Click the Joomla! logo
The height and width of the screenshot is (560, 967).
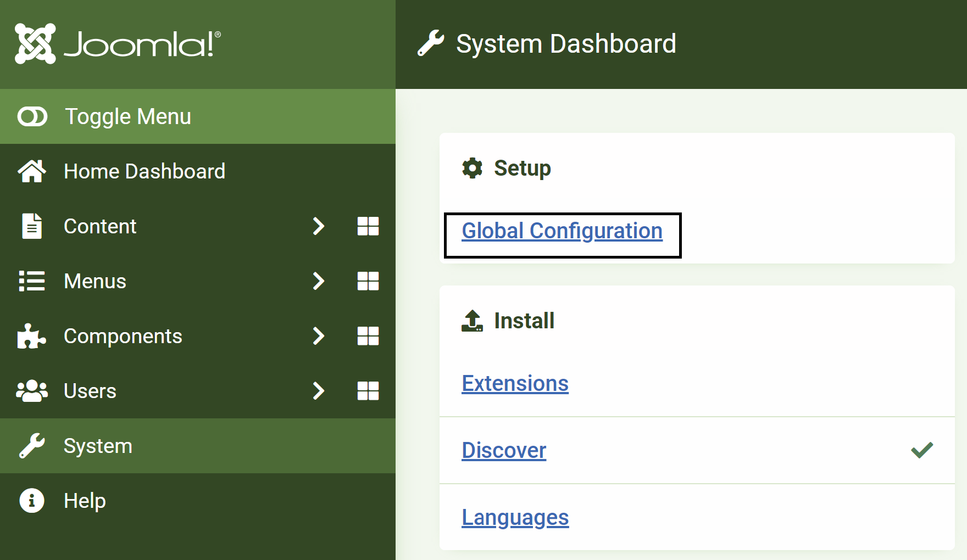[x=118, y=43]
